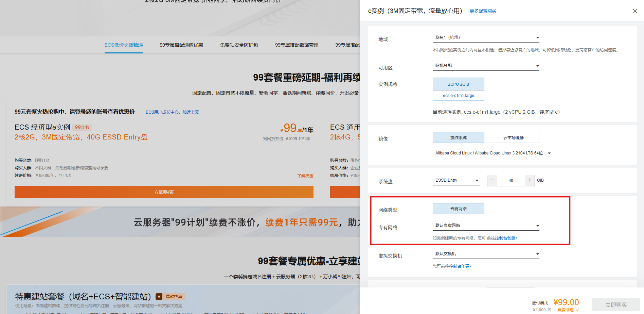The width and height of the screenshot is (644, 314).
Task: Click the system disk size field showing 40
Action: [x=511, y=181]
